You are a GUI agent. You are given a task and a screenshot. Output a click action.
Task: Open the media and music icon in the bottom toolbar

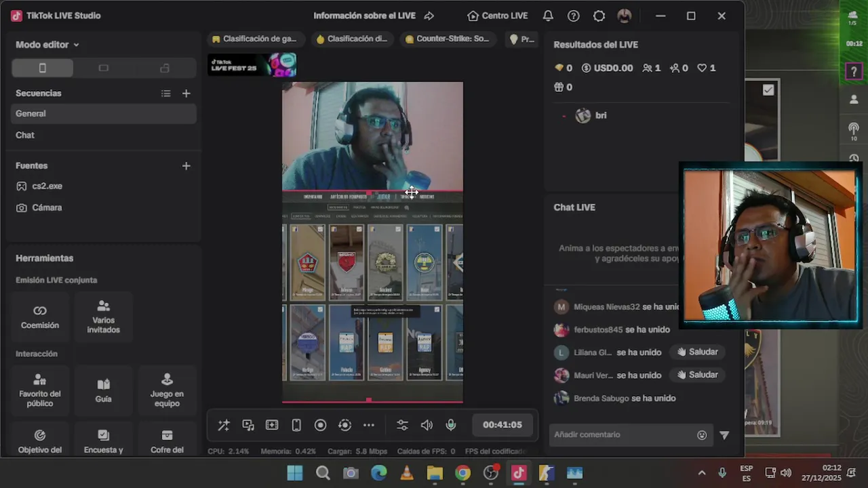(248, 425)
